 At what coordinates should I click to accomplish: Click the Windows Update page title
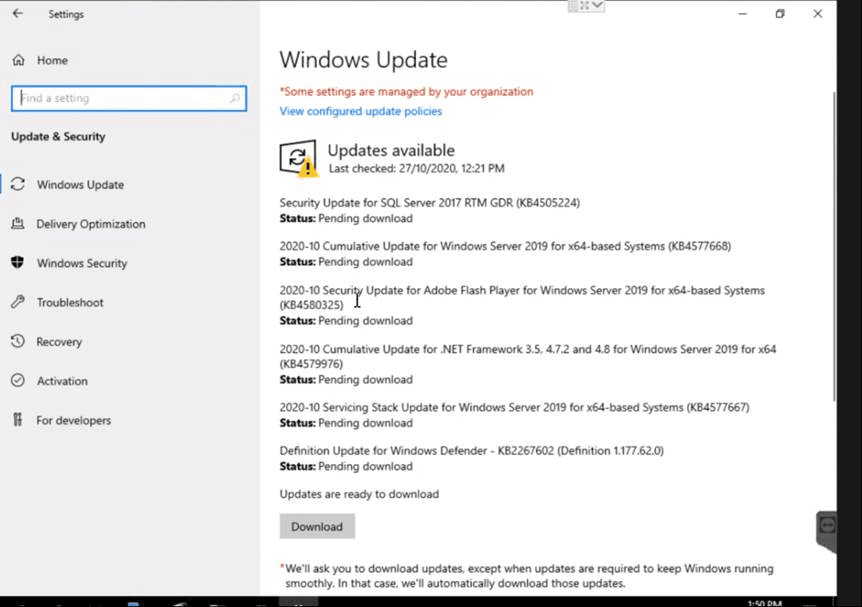(x=363, y=59)
